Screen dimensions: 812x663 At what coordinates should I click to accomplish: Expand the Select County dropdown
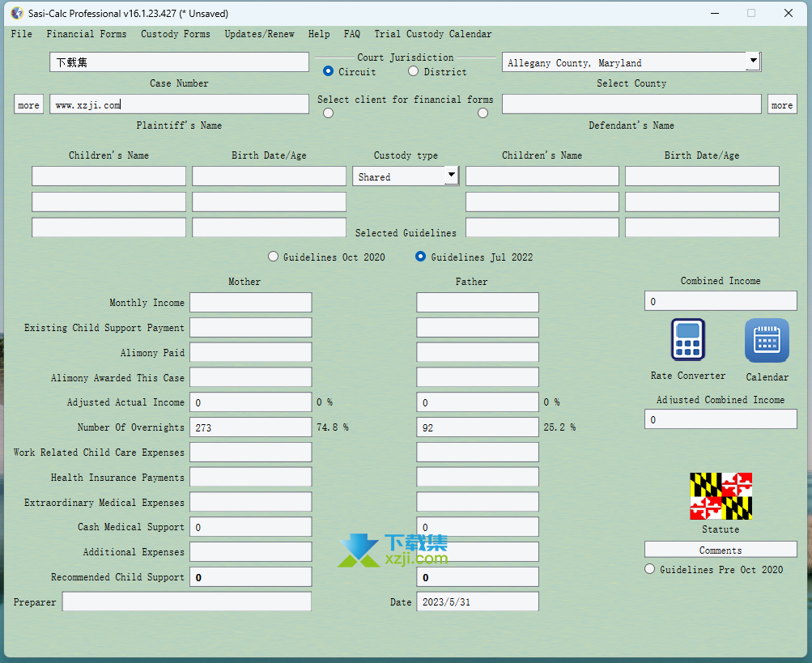[x=754, y=62]
